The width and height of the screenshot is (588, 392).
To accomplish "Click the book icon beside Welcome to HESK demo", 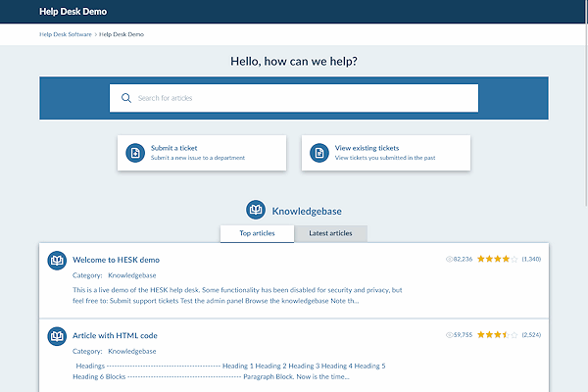I will tap(57, 261).
